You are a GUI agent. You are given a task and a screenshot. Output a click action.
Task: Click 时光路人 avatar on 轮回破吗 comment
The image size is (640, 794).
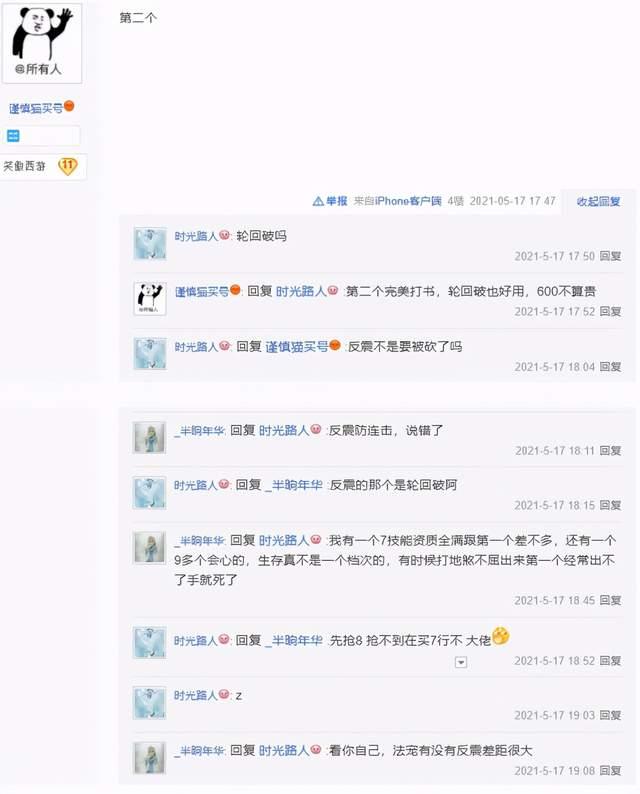point(150,244)
